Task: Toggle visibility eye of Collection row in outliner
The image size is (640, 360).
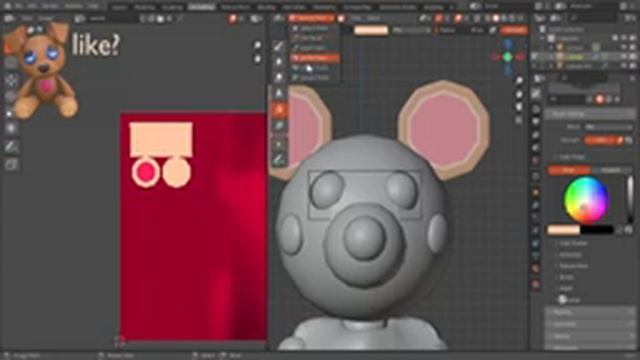Action: click(x=625, y=38)
